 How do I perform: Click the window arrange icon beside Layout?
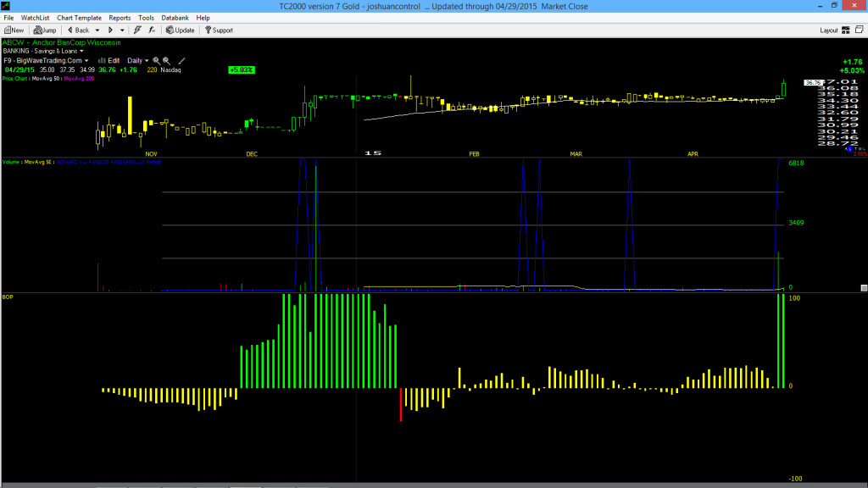[x=860, y=30]
